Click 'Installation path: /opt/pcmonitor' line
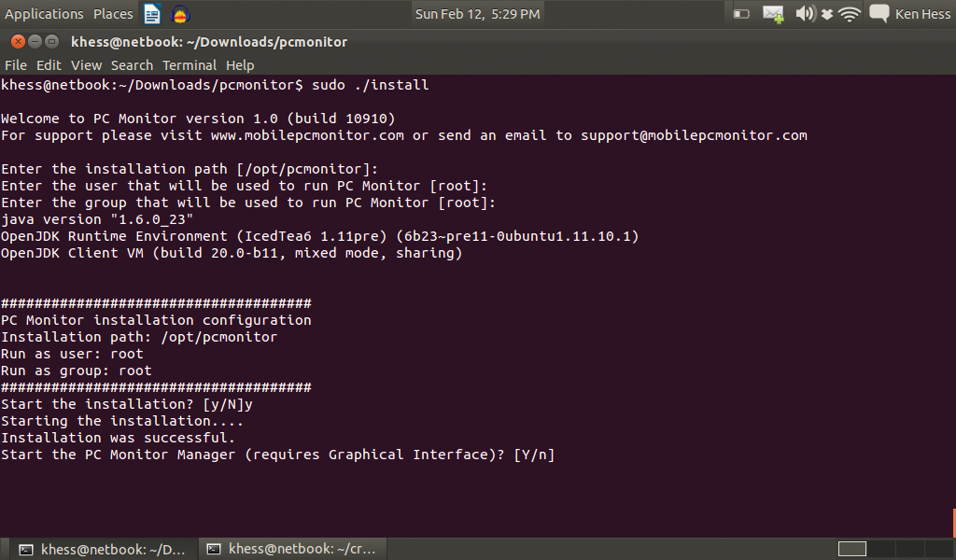 [139, 337]
